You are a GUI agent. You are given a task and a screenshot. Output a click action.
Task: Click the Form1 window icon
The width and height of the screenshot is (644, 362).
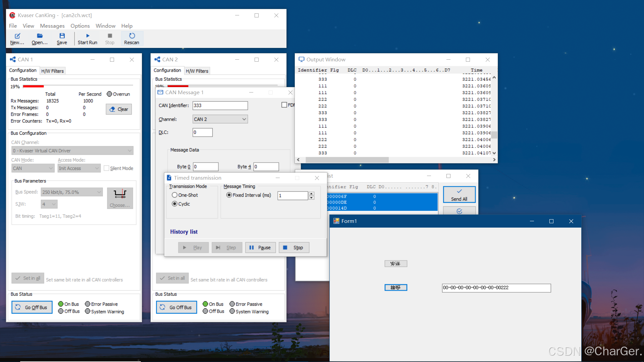pyautogui.click(x=336, y=221)
